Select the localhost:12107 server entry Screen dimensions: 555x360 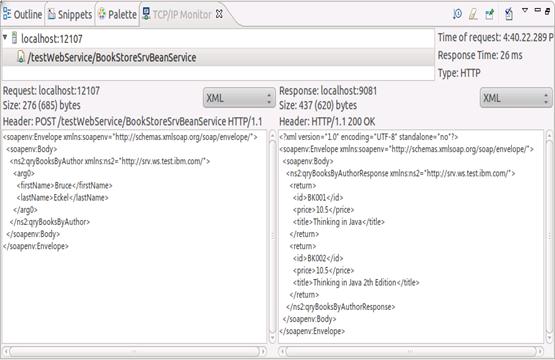52,39
